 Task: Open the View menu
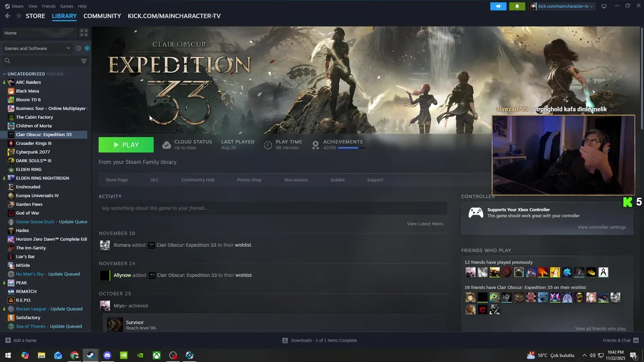(33, 6)
